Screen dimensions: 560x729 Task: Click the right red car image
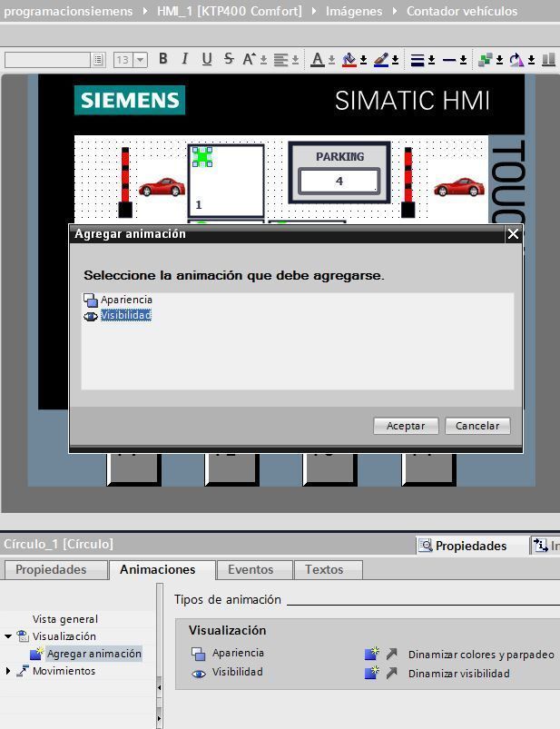[x=459, y=187]
